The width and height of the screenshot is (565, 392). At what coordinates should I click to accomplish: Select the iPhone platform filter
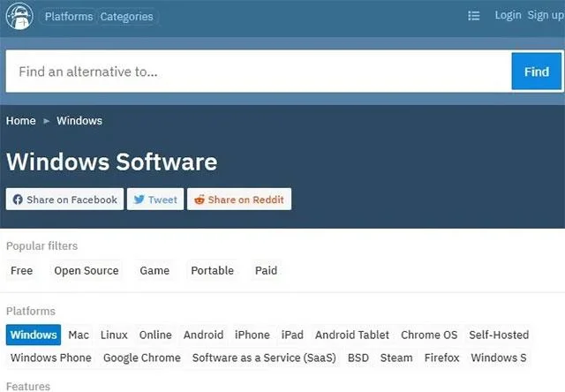click(x=252, y=335)
